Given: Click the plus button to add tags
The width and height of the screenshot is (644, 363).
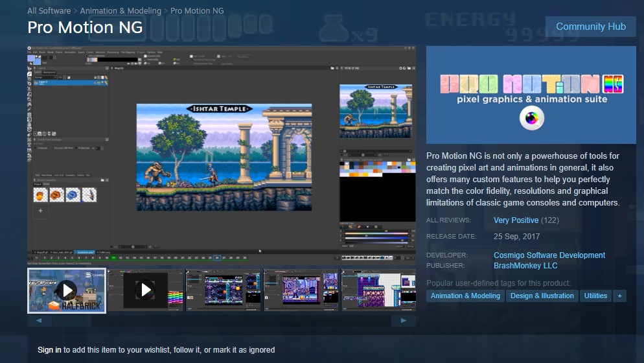Looking at the screenshot, I should pyautogui.click(x=619, y=296).
